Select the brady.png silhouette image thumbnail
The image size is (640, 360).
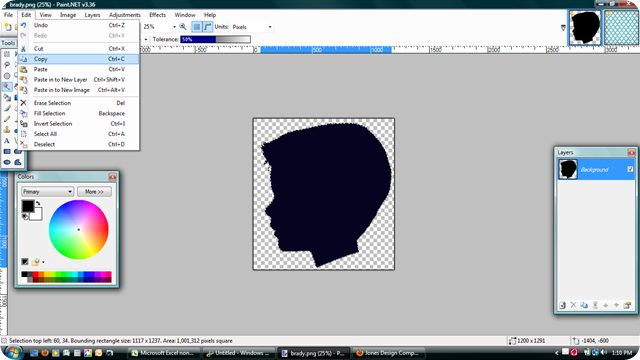585,28
